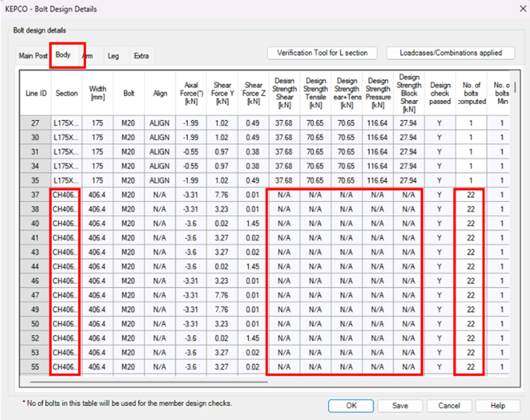Click the Save button
This screenshot has height=420, width=530.
(399, 406)
